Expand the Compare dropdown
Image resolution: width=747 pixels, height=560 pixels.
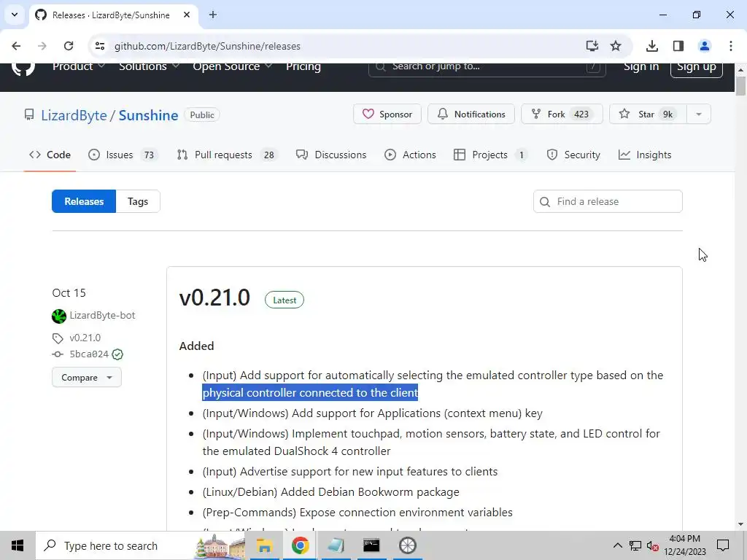tap(87, 377)
